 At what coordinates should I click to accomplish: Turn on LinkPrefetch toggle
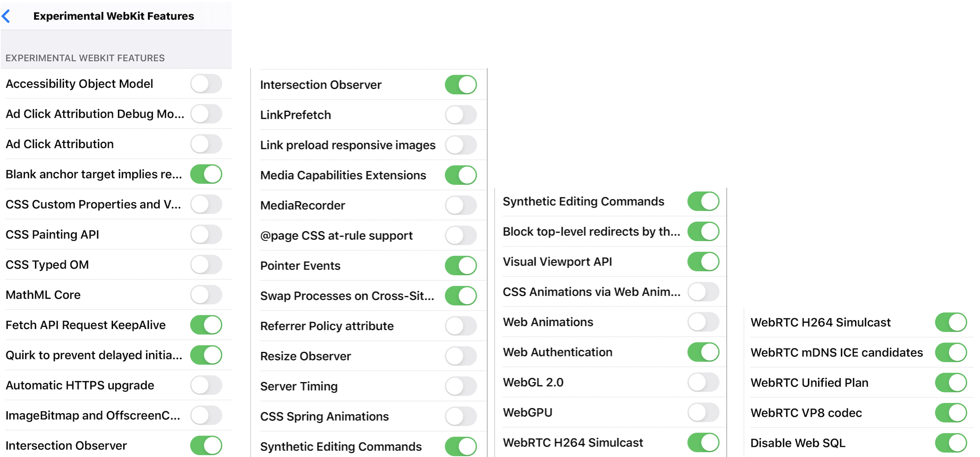coord(461,115)
